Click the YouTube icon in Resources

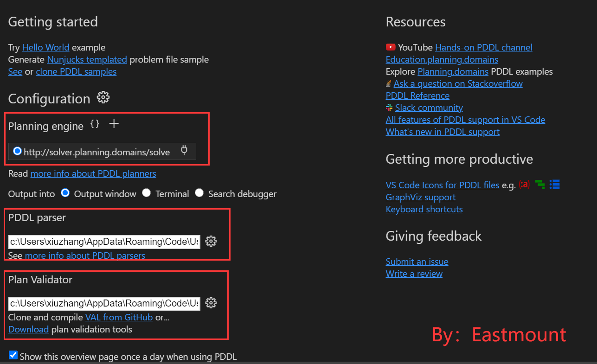391,47
